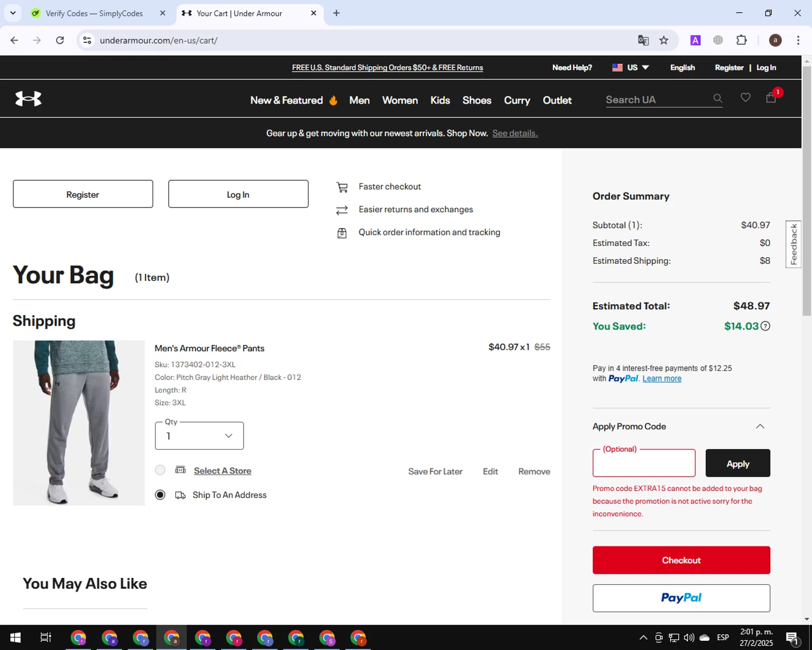812x650 pixels.
Task: Open the notification center icon
Action: (793, 638)
